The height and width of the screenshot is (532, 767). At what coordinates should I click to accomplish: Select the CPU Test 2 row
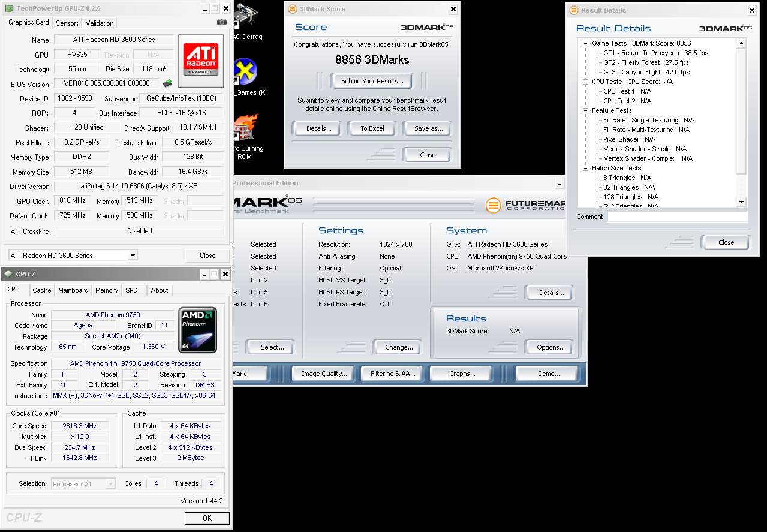pos(627,101)
